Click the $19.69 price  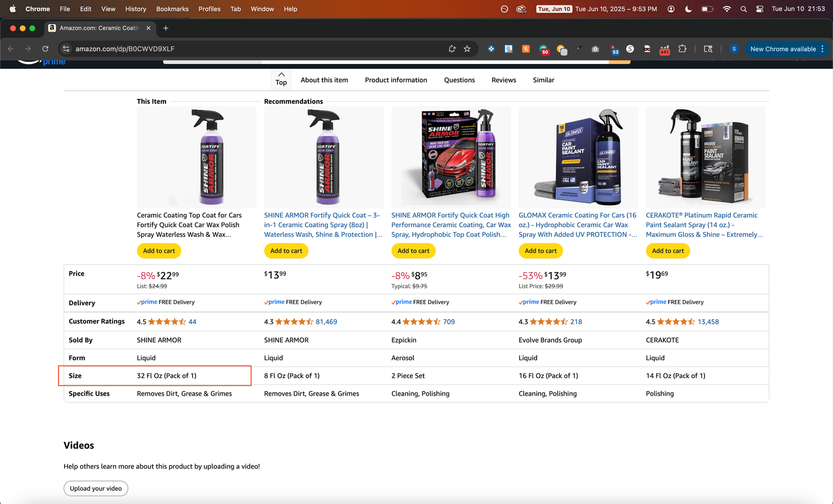click(x=657, y=274)
